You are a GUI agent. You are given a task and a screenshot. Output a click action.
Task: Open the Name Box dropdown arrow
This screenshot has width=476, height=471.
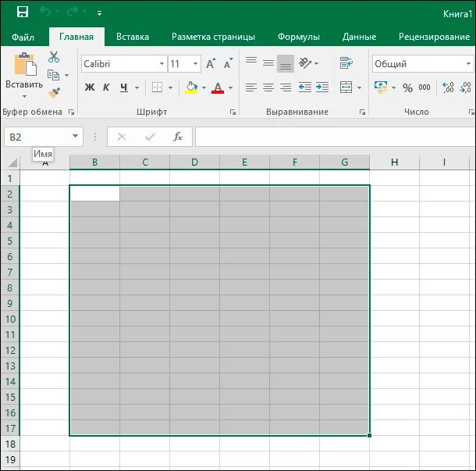[x=75, y=136]
